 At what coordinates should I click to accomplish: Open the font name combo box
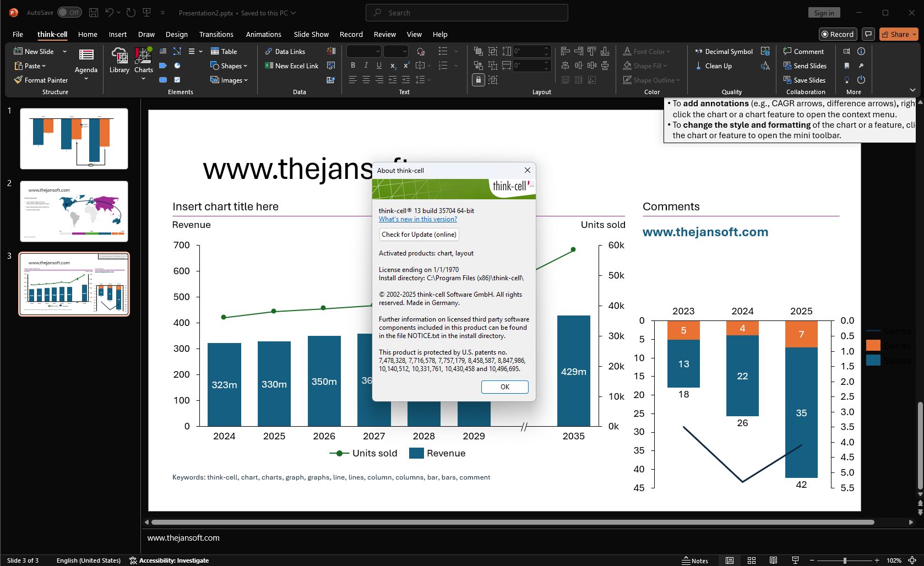[x=364, y=51]
